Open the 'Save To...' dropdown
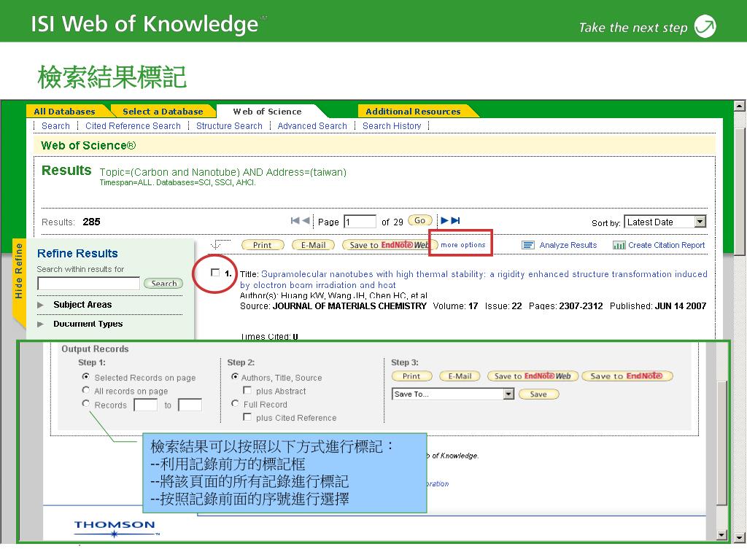Image resolution: width=747 pixels, height=560 pixels. point(452,394)
